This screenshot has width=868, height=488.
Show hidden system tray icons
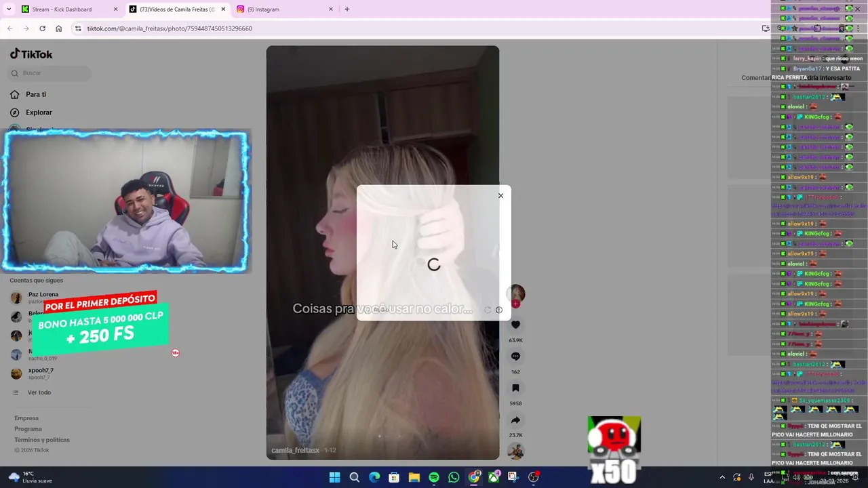722,477
